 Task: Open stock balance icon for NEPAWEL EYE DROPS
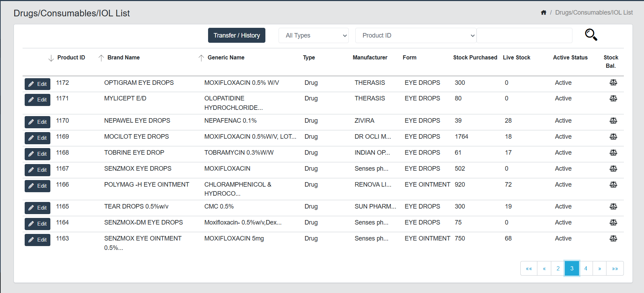(x=613, y=121)
